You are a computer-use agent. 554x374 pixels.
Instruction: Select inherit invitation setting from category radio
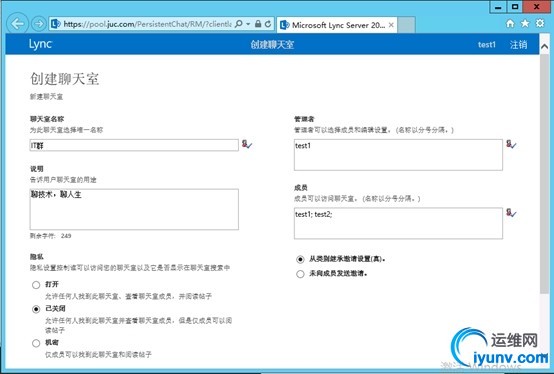coord(300,259)
